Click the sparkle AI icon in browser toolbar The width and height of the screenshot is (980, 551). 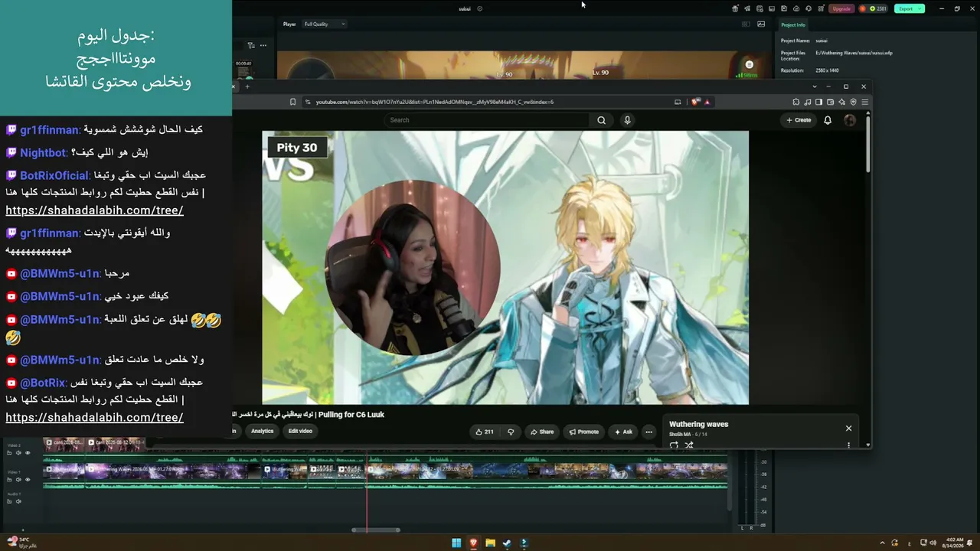pos(841,102)
